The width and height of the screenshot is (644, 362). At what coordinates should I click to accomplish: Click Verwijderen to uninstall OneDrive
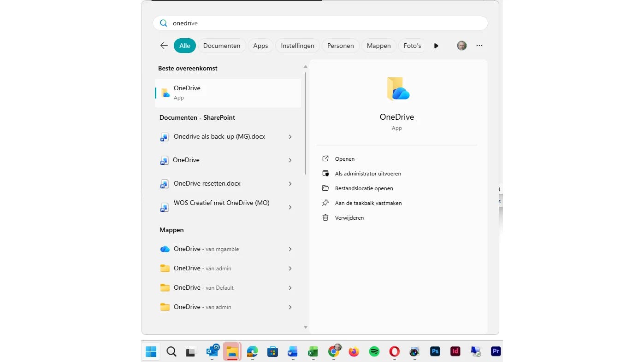[x=343, y=218]
